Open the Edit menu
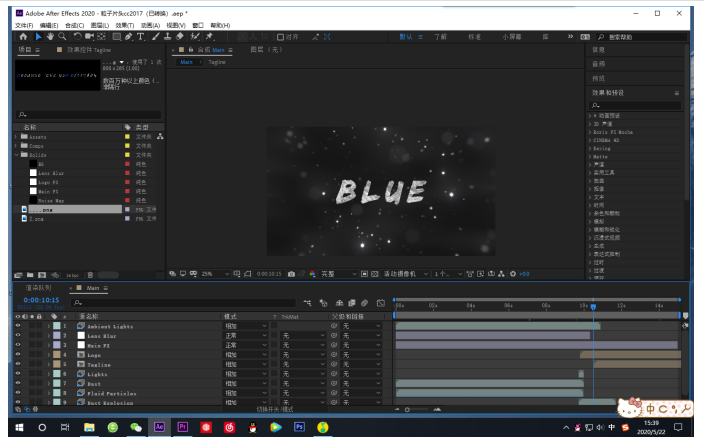The width and height of the screenshot is (704, 440). [x=48, y=25]
